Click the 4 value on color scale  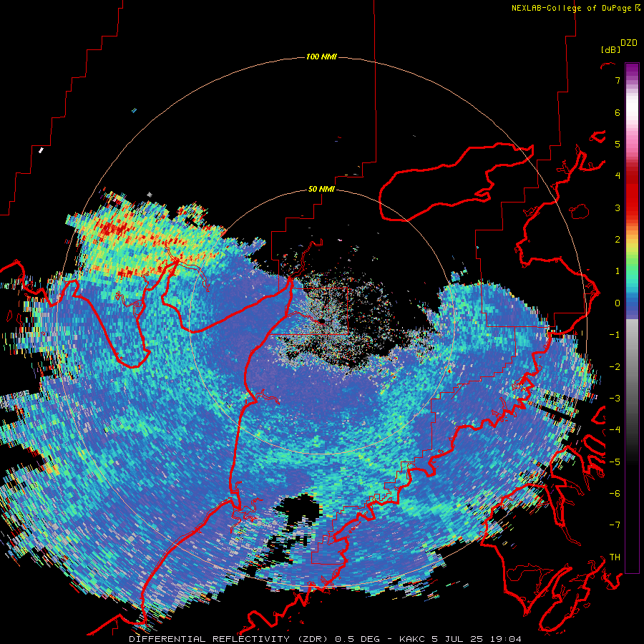[x=618, y=176]
